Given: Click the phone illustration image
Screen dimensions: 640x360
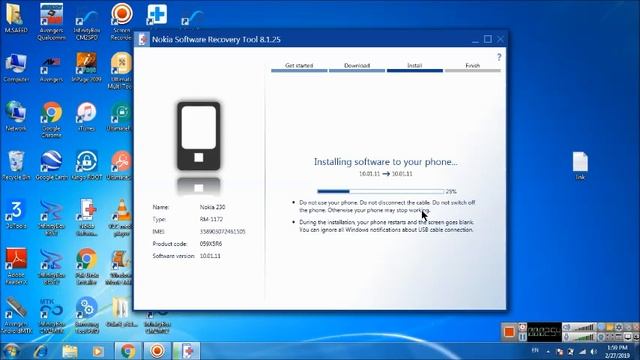Looking at the screenshot, I should click(x=199, y=136).
